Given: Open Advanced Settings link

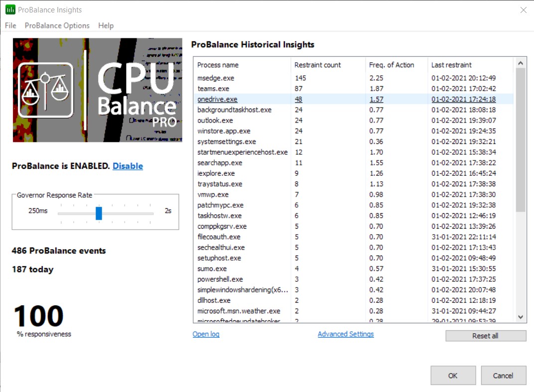Looking at the screenshot, I should coord(346,334).
